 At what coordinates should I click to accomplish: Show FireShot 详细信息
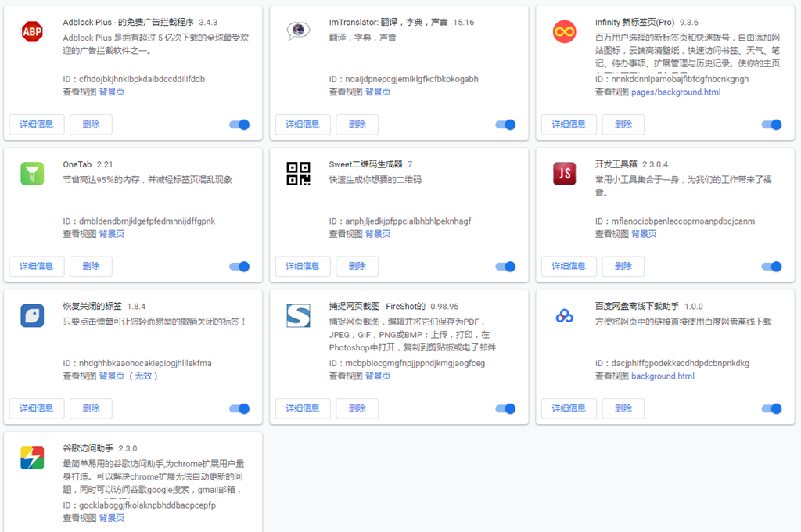303,408
